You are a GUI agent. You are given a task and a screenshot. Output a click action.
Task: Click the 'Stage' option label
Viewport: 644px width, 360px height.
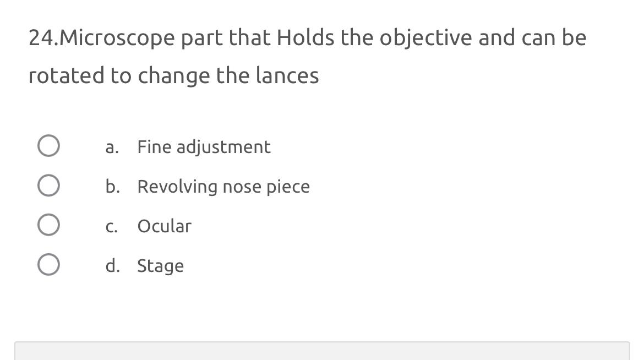tap(161, 266)
